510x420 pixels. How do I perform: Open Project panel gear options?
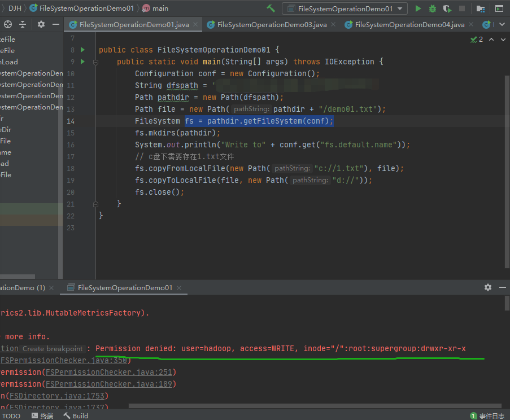tap(41, 24)
